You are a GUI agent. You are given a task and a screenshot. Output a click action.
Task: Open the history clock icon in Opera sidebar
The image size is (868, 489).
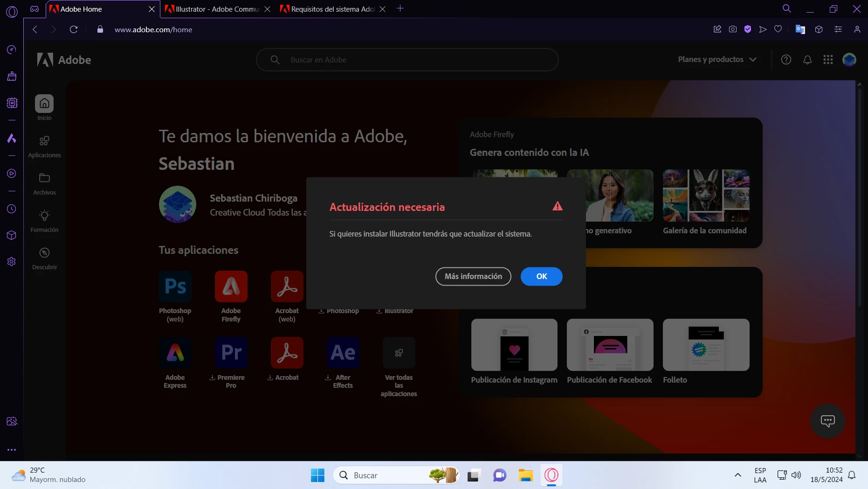(x=12, y=209)
